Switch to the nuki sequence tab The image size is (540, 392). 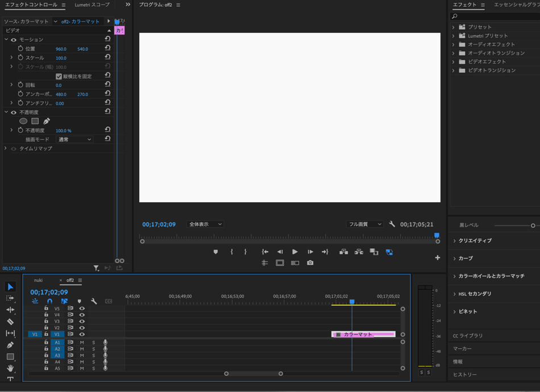tap(38, 280)
